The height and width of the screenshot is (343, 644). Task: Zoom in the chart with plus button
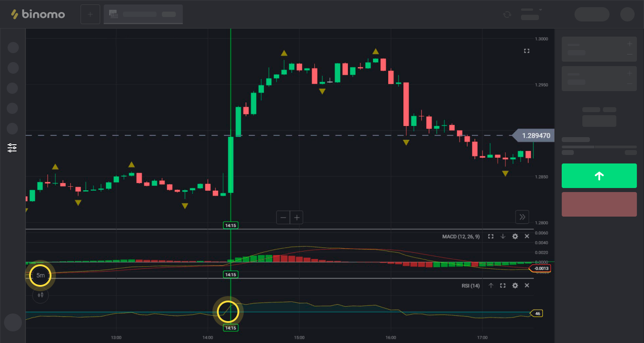coord(297,218)
